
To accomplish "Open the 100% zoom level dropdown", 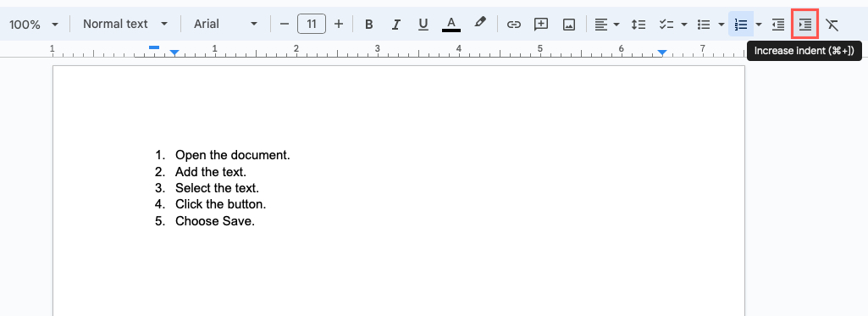I will 34,25.
